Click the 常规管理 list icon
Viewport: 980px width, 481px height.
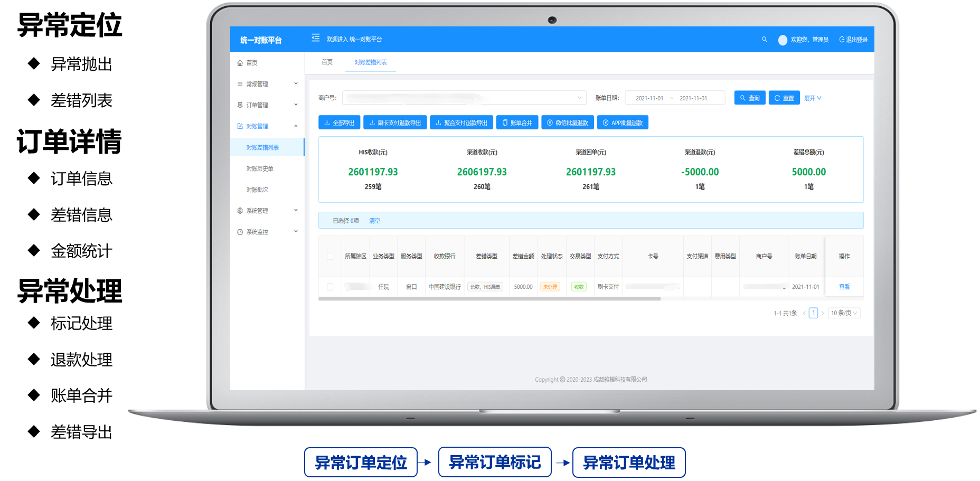[x=240, y=84]
